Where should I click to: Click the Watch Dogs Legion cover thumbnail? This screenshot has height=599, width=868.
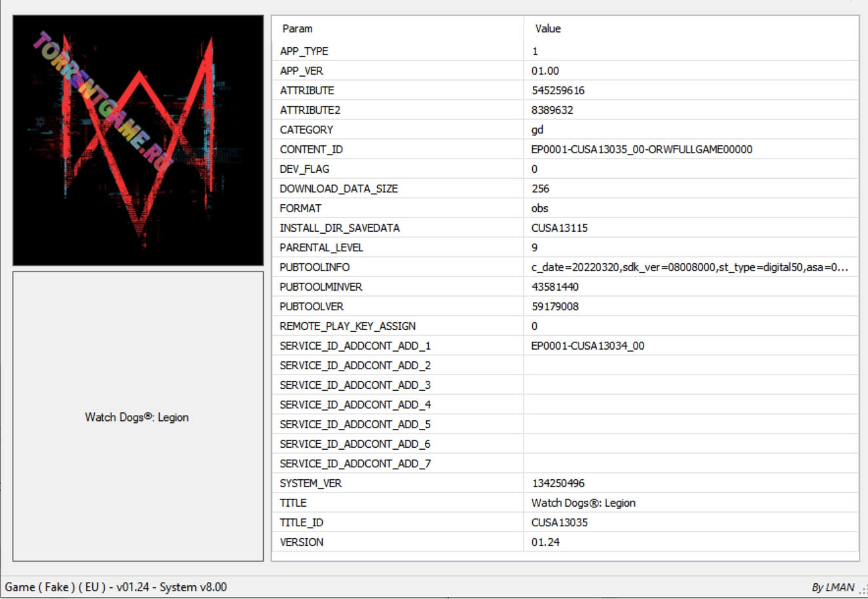[x=138, y=140]
